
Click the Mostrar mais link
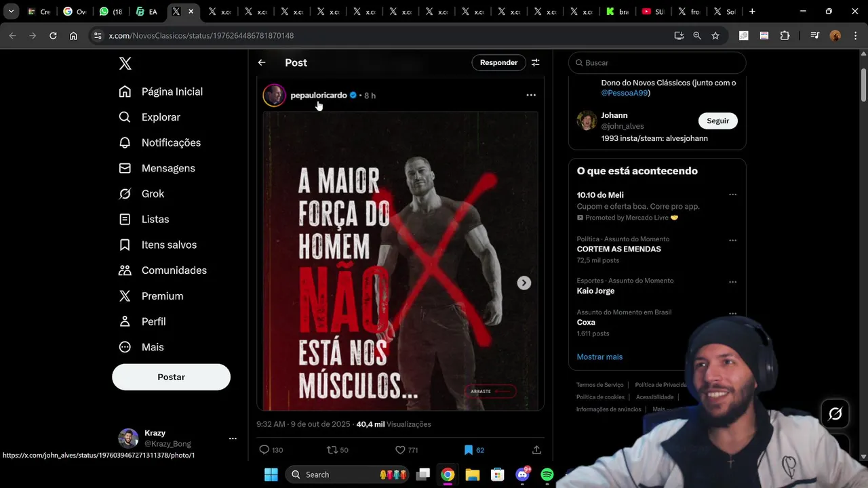599,357
